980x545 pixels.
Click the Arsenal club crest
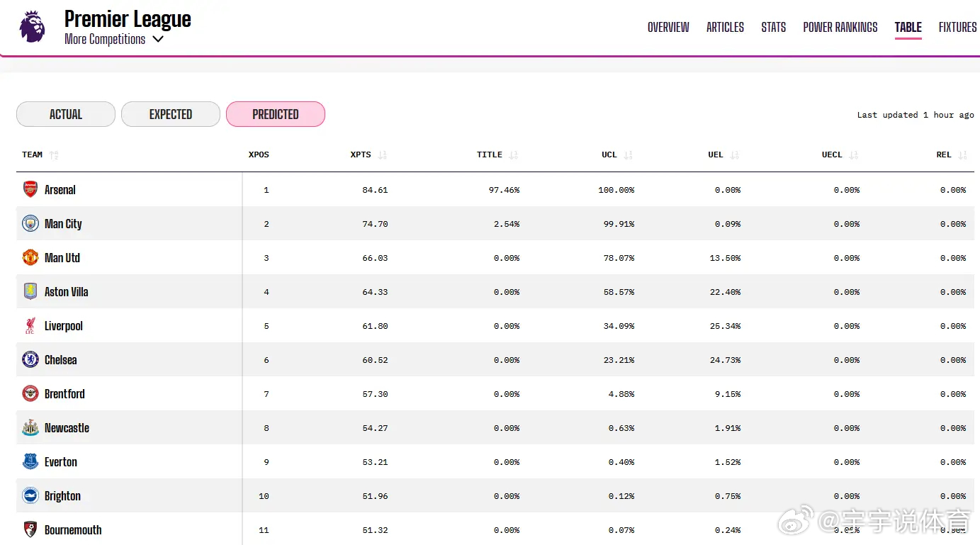click(x=30, y=189)
